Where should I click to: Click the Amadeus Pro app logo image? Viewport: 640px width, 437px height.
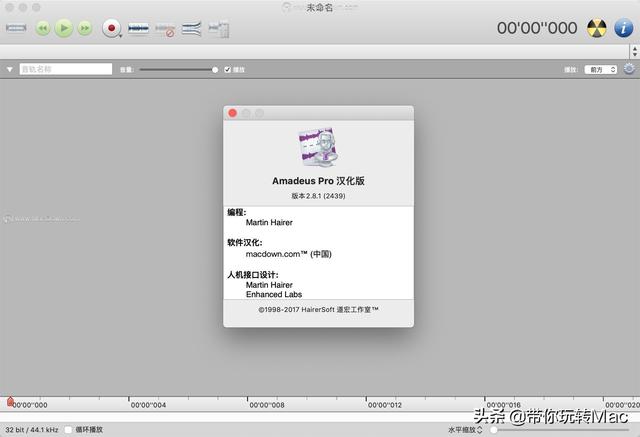(x=318, y=147)
